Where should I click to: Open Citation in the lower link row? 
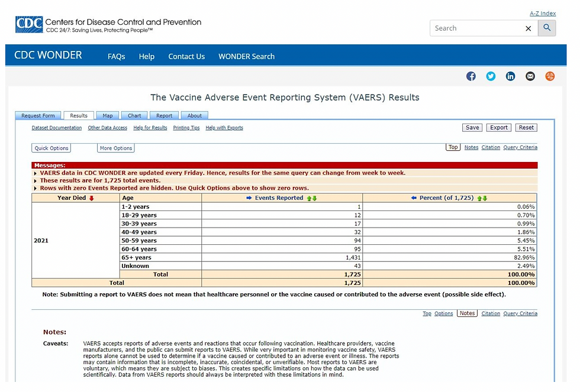pos(491,314)
